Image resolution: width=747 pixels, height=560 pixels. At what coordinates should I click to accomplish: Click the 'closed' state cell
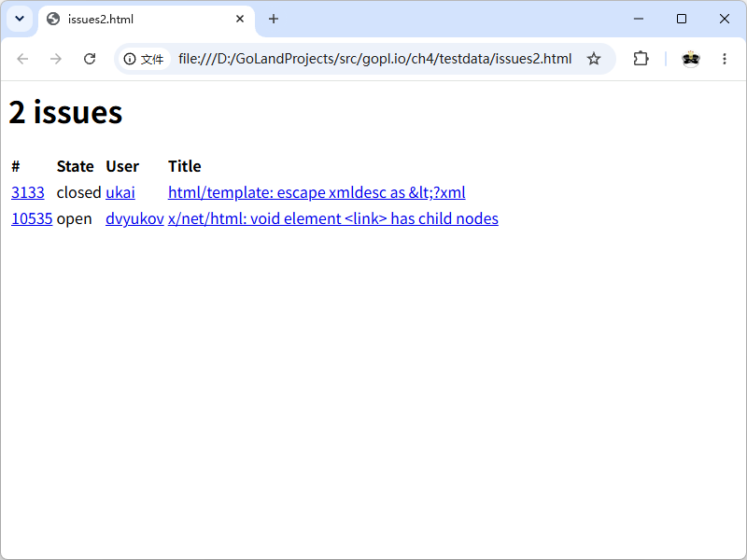[78, 192]
